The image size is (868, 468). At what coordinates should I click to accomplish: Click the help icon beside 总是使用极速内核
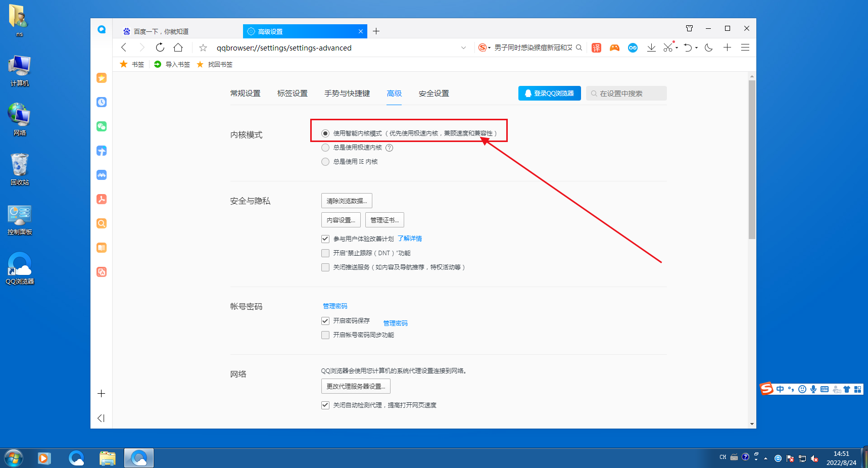tap(389, 148)
